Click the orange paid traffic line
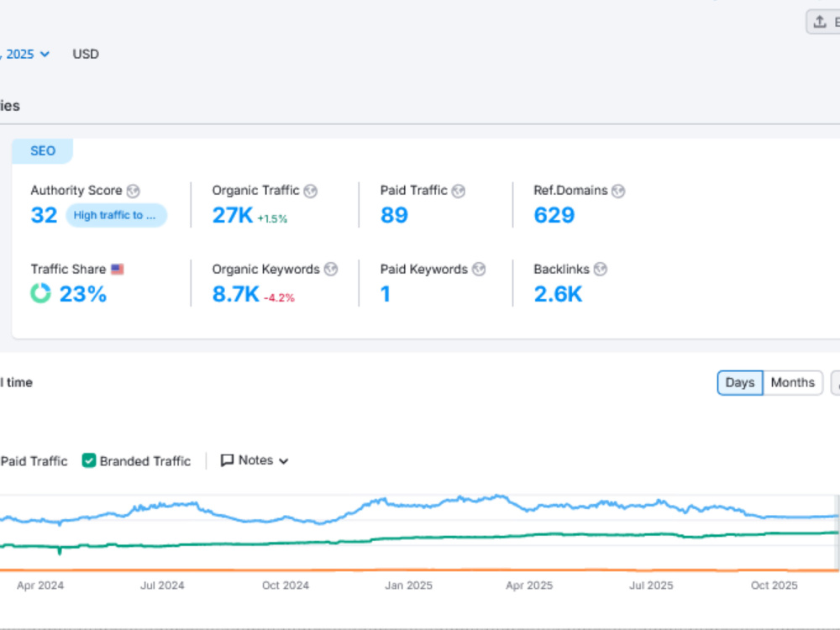Image resolution: width=840 pixels, height=630 pixels. point(417,570)
